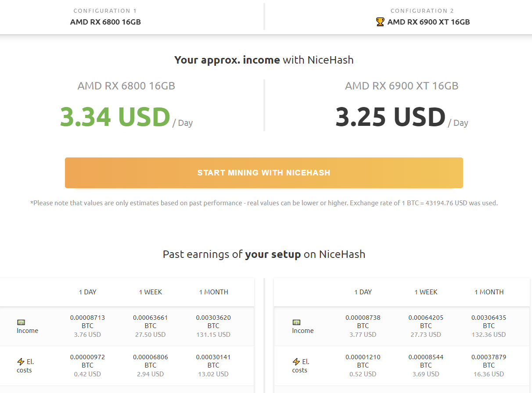Click the Income money icon in right table
Screen dimensions: 532x393
click(296, 322)
